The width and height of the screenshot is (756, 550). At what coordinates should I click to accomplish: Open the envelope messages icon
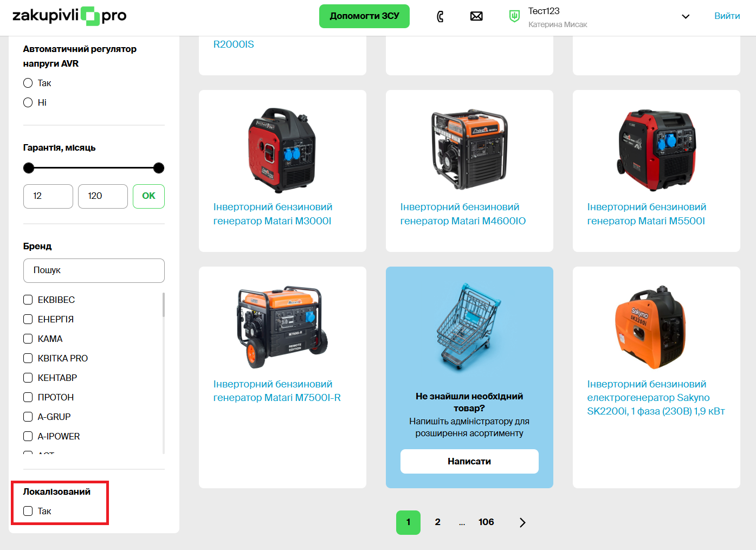[476, 16]
